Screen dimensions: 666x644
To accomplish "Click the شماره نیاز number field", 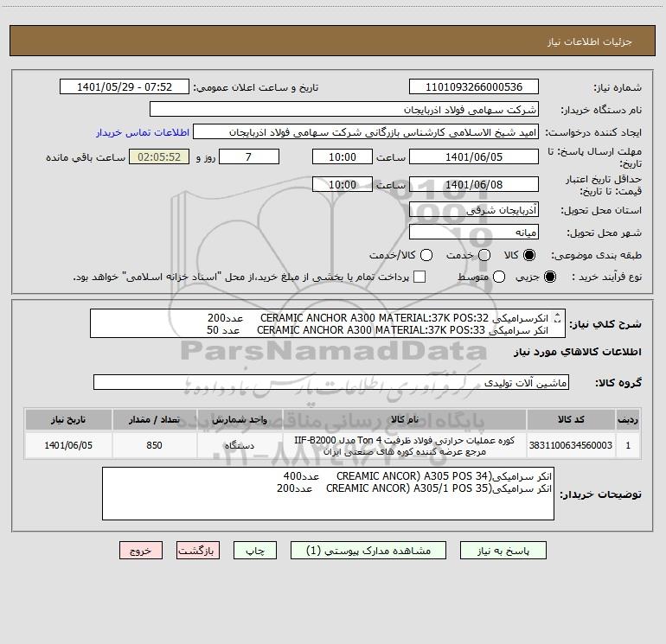I will (474, 87).
